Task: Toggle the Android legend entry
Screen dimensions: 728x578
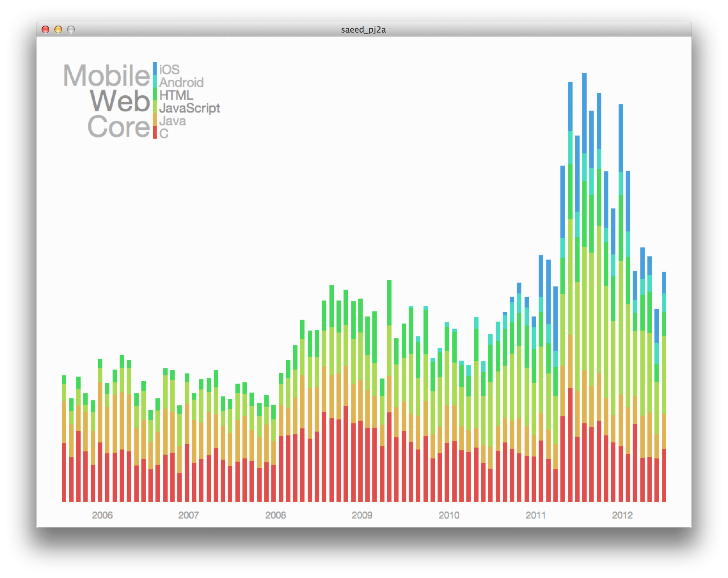Action: click(181, 82)
